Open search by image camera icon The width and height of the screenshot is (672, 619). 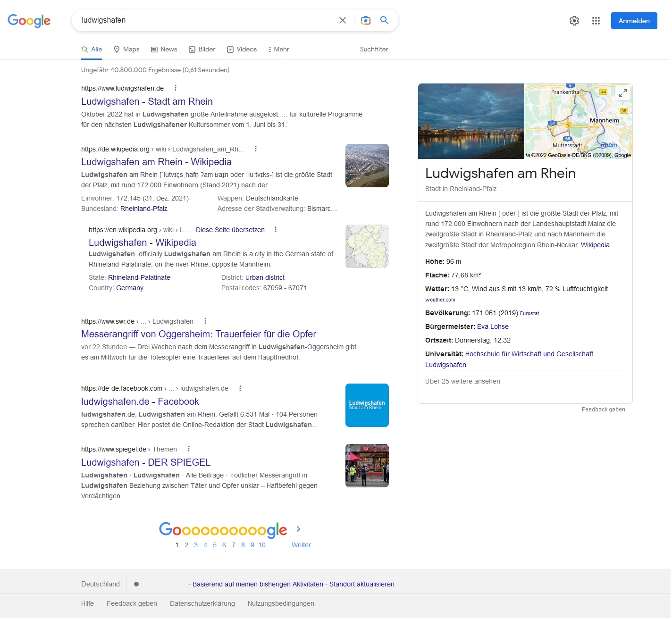[365, 20]
